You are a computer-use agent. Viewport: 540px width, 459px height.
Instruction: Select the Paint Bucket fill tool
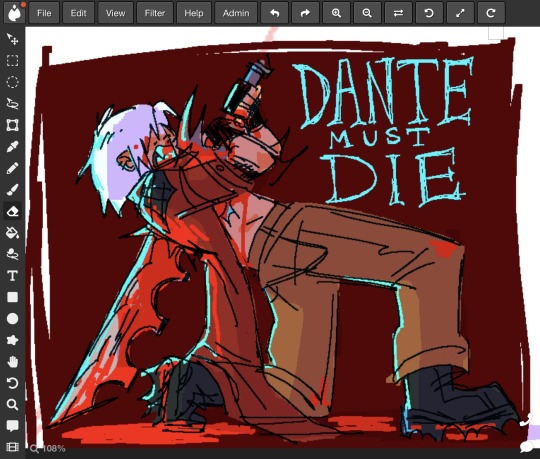click(x=12, y=232)
